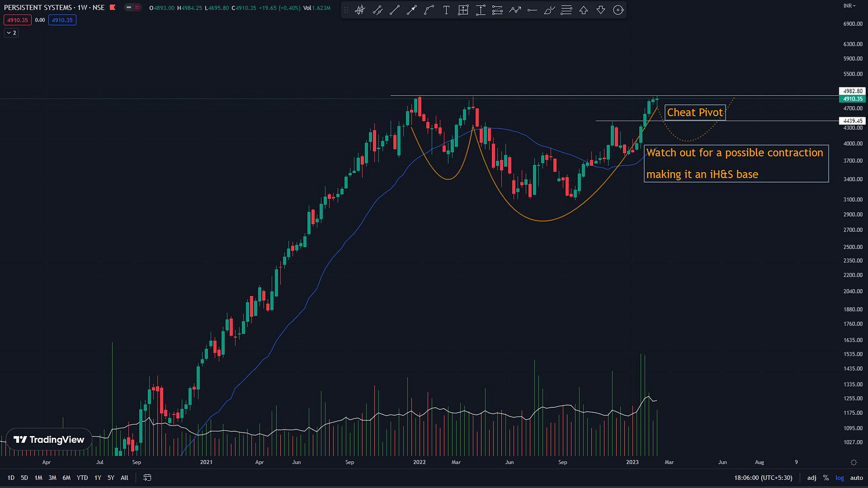Select the 'Watch out for a possible contraction' note
The width and height of the screenshot is (868, 488).
coord(736,163)
